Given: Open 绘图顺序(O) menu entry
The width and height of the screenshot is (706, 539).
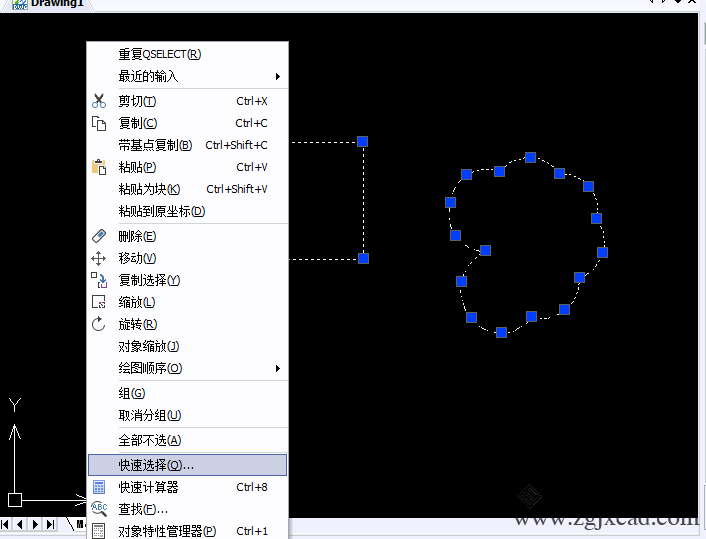Looking at the screenshot, I should coord(187,368).
